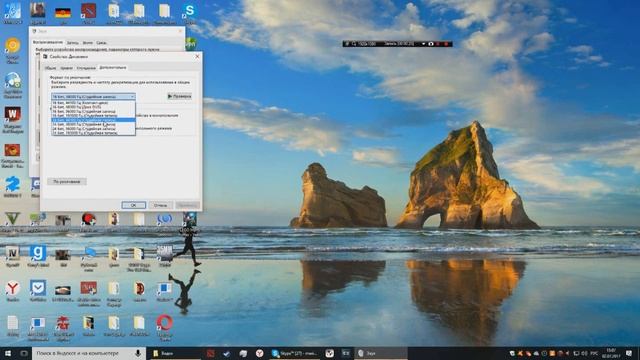Open the blue checkmark app in the taskbar

click(227, 353)
